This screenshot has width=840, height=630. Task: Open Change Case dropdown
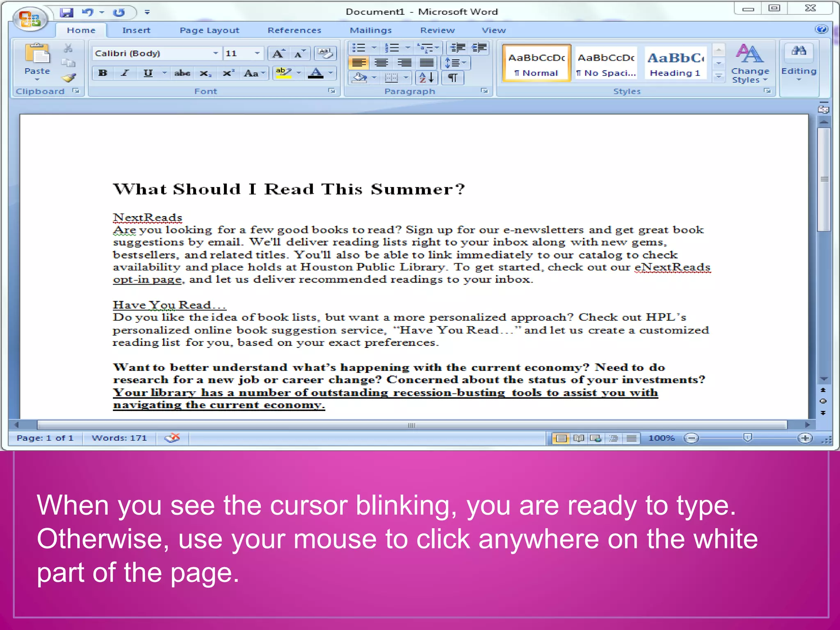tap(255, 73)
